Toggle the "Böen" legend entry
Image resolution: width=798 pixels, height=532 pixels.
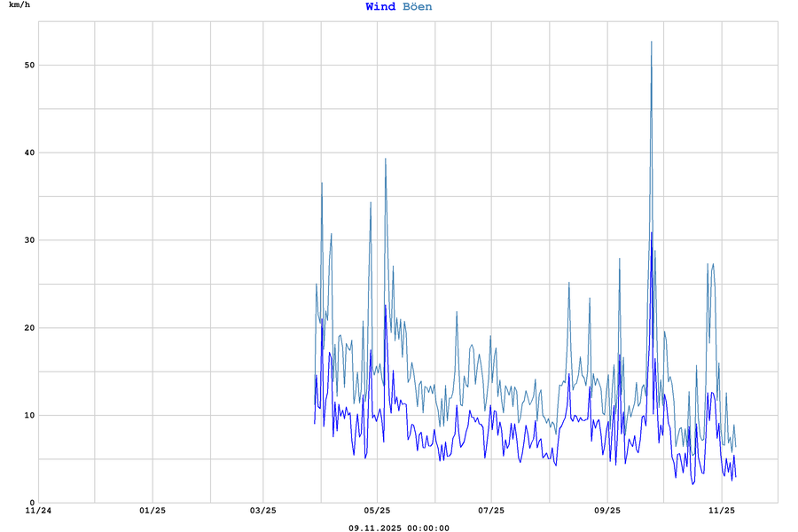[x=418, y=7]
